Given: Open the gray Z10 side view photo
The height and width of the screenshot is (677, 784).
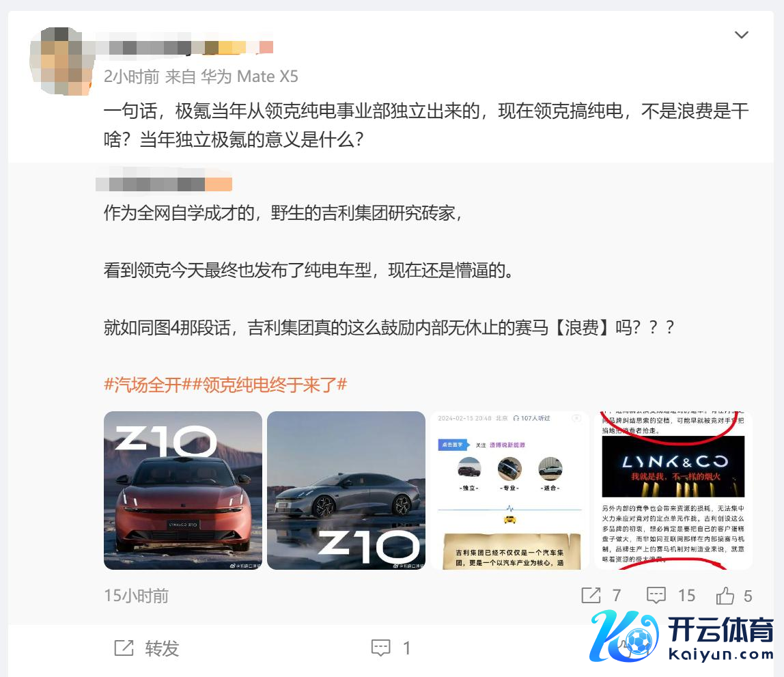Looking at the screenshot, I should pyautogui.click(x=346, y=490).
